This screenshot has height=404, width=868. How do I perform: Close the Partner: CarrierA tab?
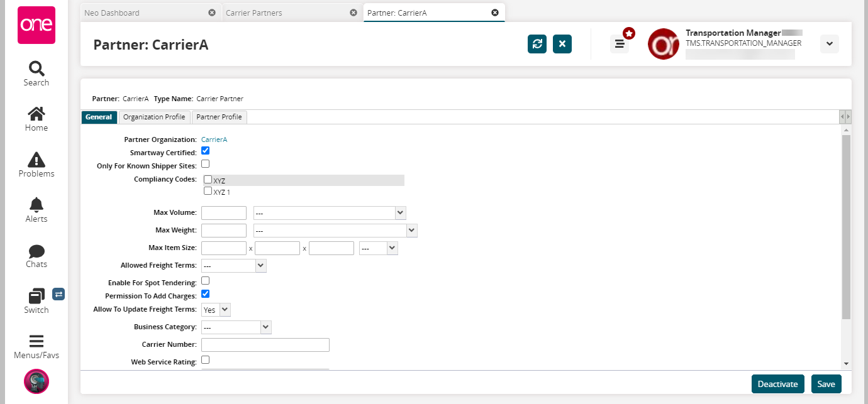[495, 13]
